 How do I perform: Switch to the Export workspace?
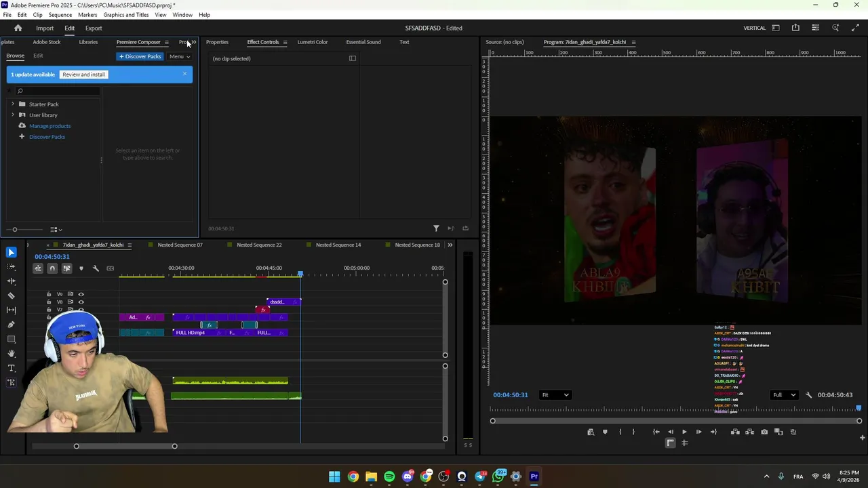point(94,28)
